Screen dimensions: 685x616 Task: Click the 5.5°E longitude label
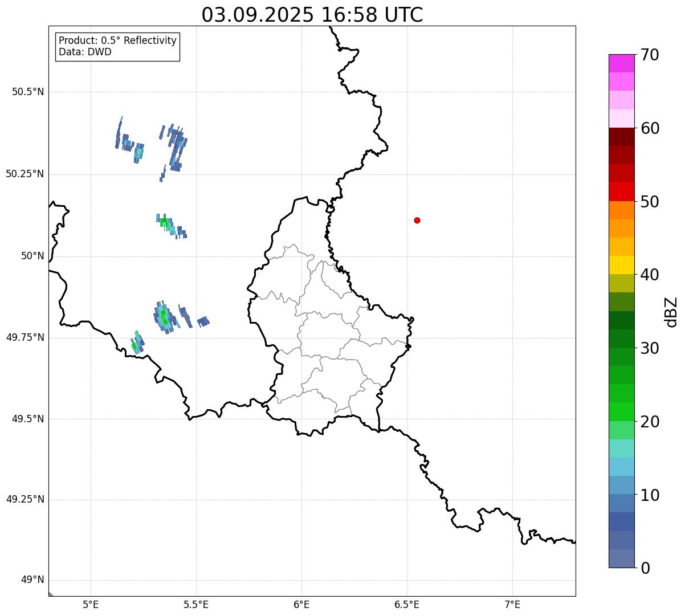pos(196,605)
